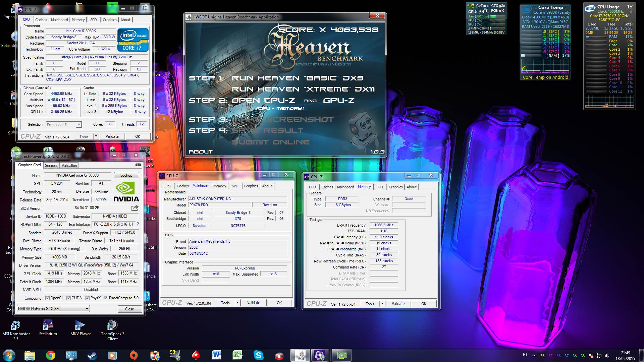Viewport: 644px width, 362px height.
Task: Select the About tab in the Memory CPU-Z window
Action: tap(412, 187)
